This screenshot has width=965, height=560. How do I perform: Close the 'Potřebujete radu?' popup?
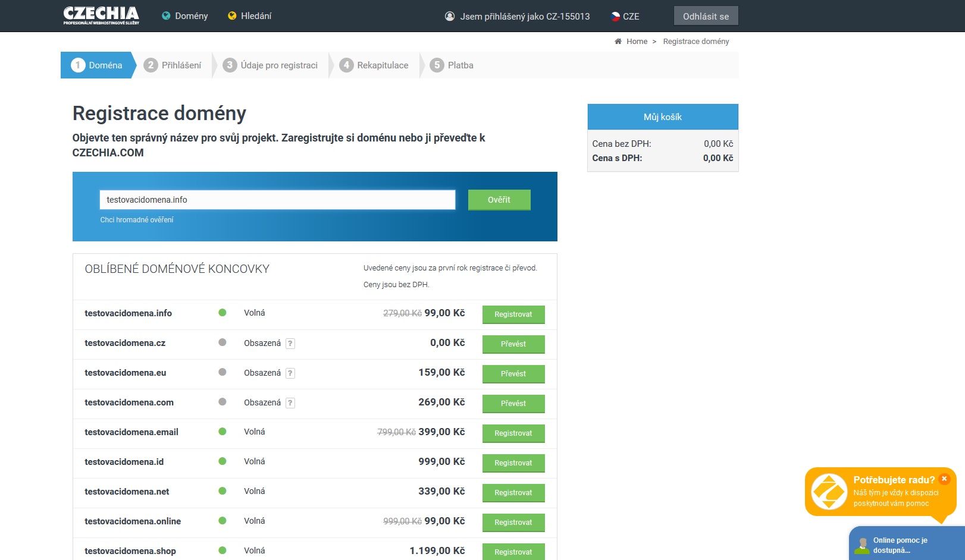(944, 479)
